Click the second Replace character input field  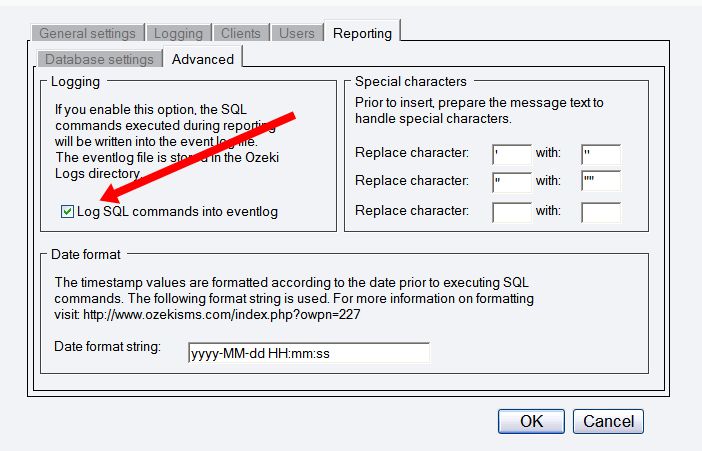pyautogui.click(x=512, y=183)
